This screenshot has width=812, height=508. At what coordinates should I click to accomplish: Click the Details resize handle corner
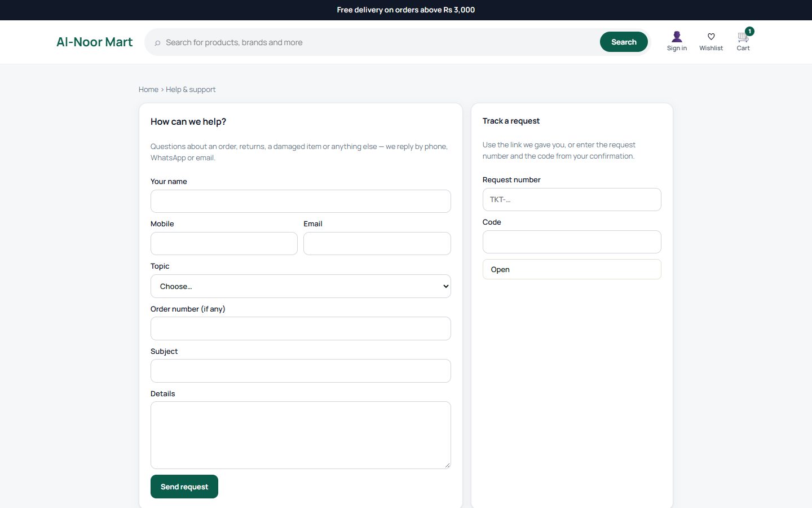tap(447, 465)
